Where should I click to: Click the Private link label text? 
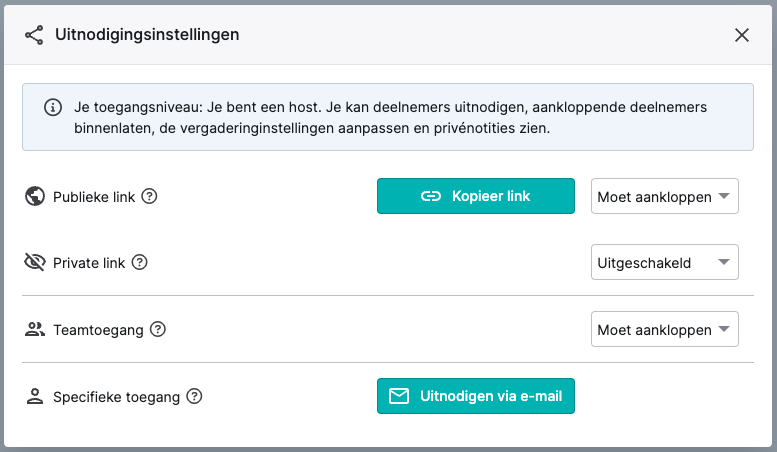tap(89, 263)
